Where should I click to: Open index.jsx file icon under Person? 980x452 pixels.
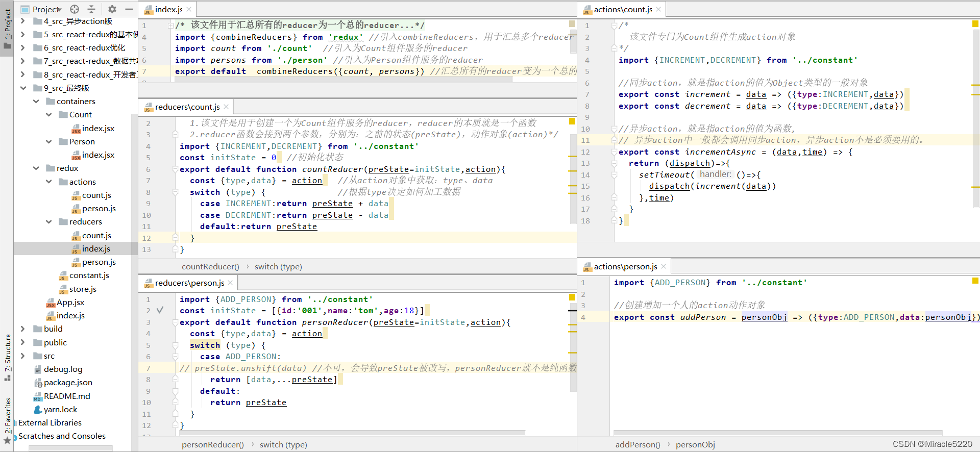[76, 155]
